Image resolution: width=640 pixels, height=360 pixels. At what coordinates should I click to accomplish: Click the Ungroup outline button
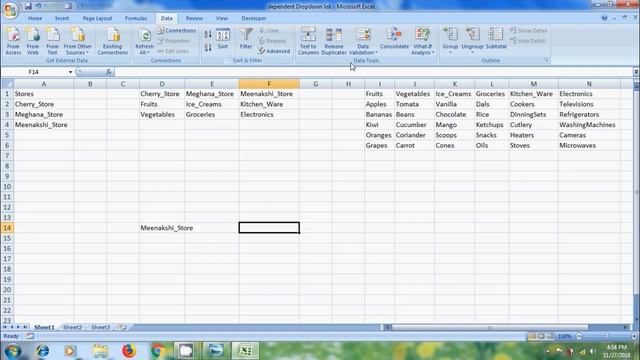pyautogui.click(x=472, y=40)
